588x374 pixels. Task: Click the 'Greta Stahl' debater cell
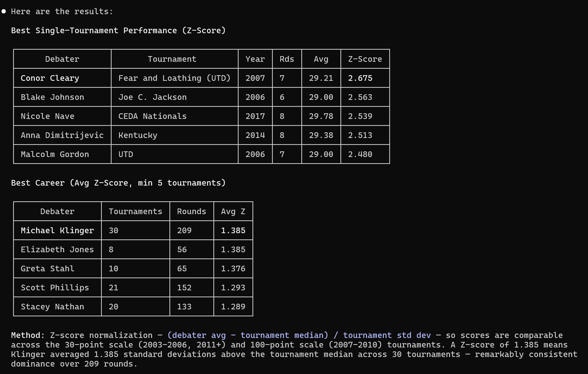48,268
